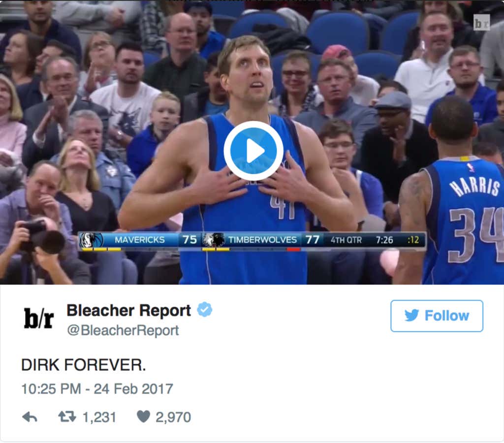Click the b/r watermark on the video
Viewport: 504px width, 443px height.
[481, 23]
